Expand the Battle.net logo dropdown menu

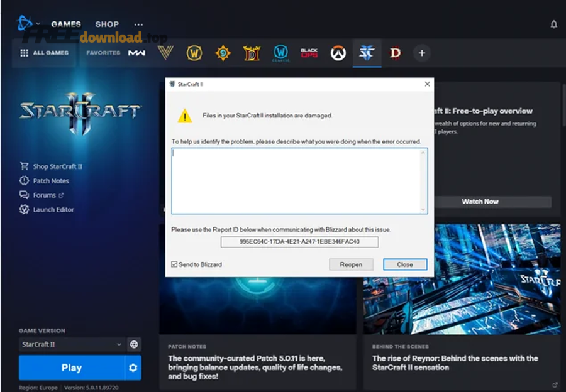coord(29,24)
